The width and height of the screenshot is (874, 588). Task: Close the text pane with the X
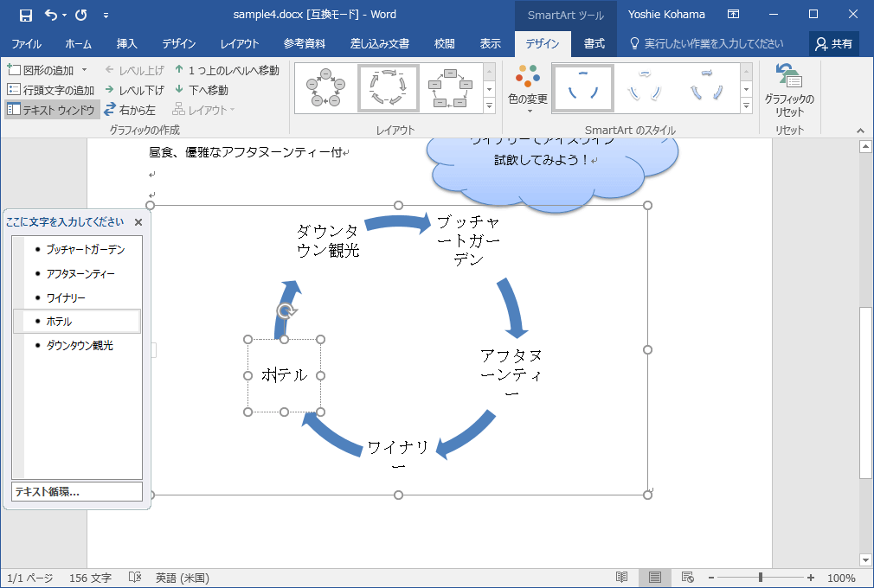138,222
